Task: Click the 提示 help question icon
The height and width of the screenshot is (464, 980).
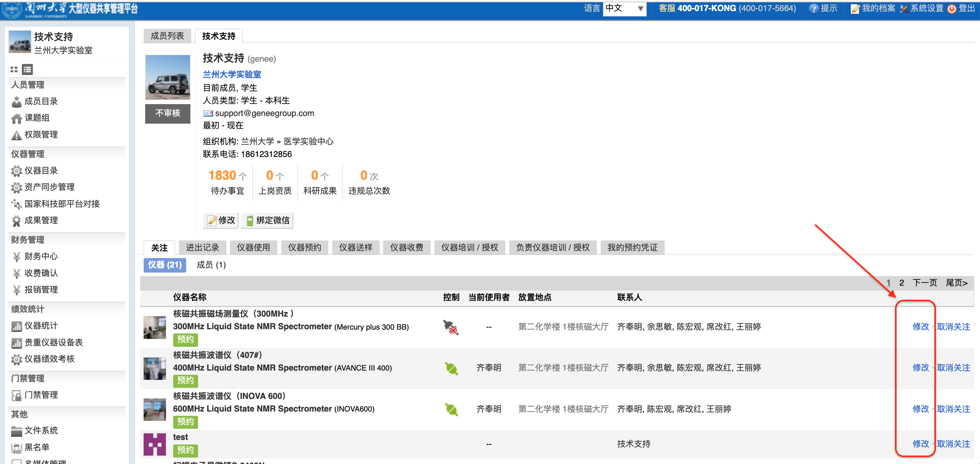Action: 813,9
